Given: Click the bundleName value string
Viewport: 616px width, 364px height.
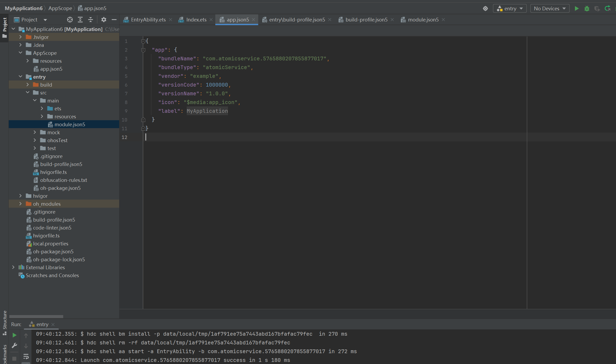Looking at the screenshot, I should coord(265,59).
